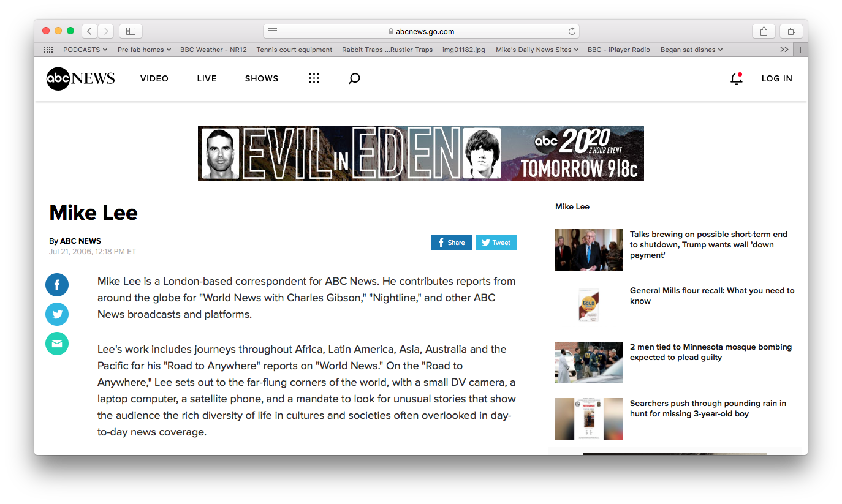Check the notifications bell icon

(737, 78)
